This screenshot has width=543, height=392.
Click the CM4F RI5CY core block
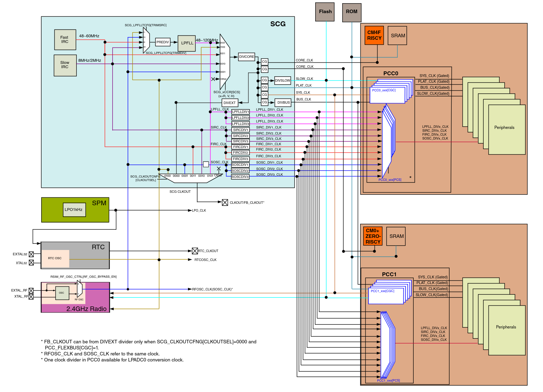click(374, 35)
